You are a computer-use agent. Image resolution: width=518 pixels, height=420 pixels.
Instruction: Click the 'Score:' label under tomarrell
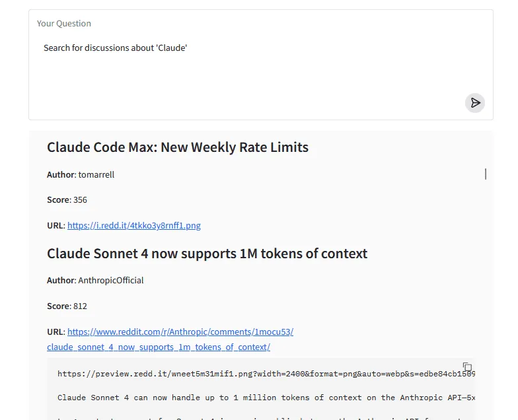coord(58,200)
